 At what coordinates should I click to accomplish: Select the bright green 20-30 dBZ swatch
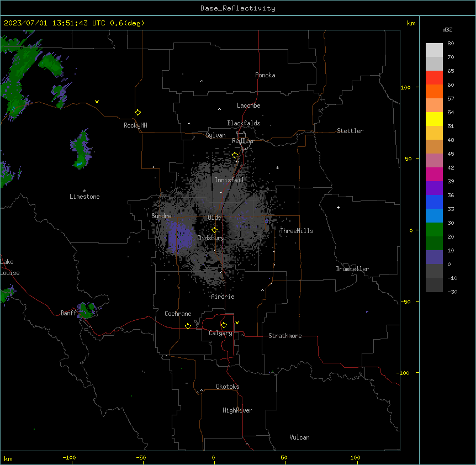point(434,230)
